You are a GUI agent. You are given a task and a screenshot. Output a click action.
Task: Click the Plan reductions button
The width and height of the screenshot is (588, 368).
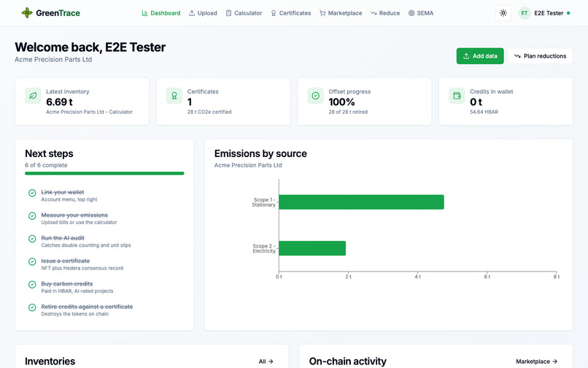point(540,56)
